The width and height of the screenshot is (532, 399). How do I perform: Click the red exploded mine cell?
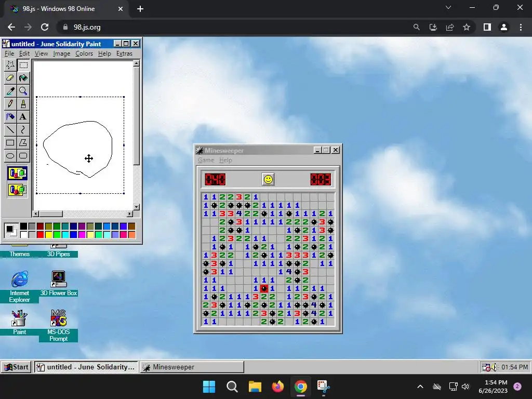[264, 288]
